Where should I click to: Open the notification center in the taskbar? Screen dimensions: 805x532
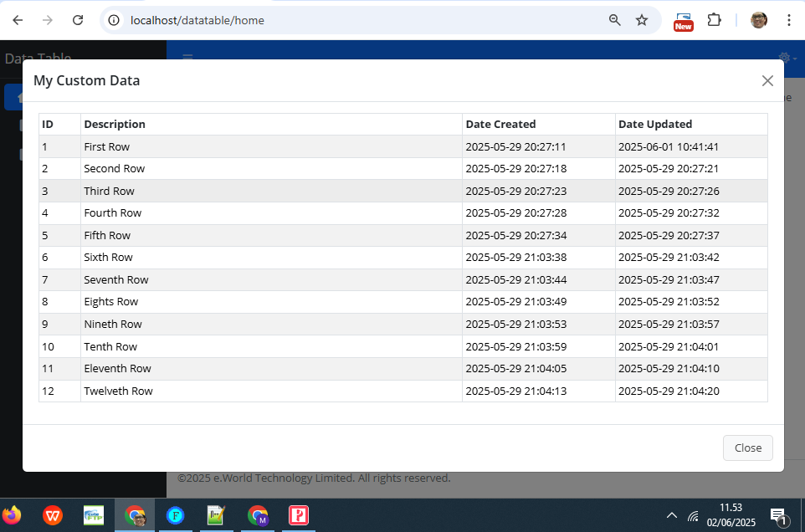[779, 516]
